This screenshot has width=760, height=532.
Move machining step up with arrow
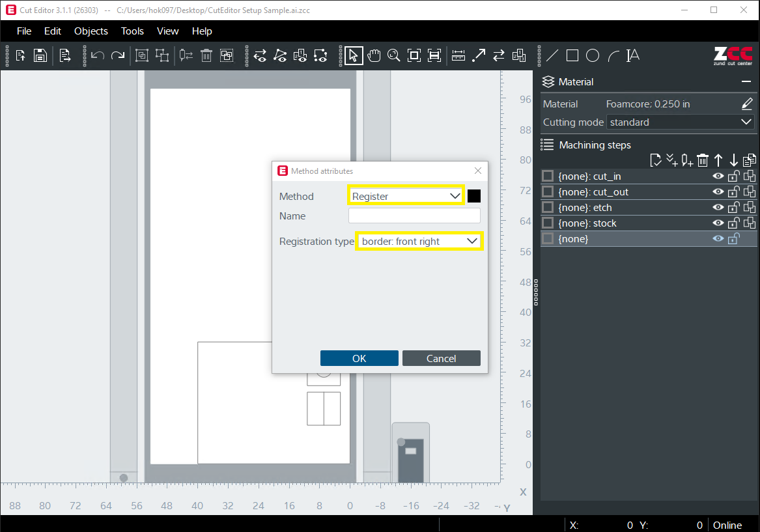[x=718, y=160]
